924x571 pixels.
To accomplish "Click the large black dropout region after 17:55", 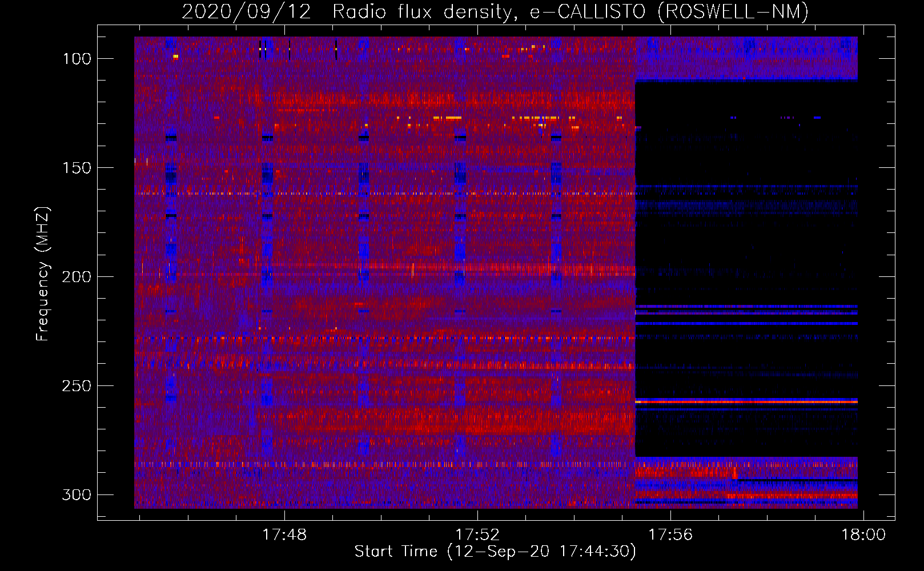I will click(746, 268).
